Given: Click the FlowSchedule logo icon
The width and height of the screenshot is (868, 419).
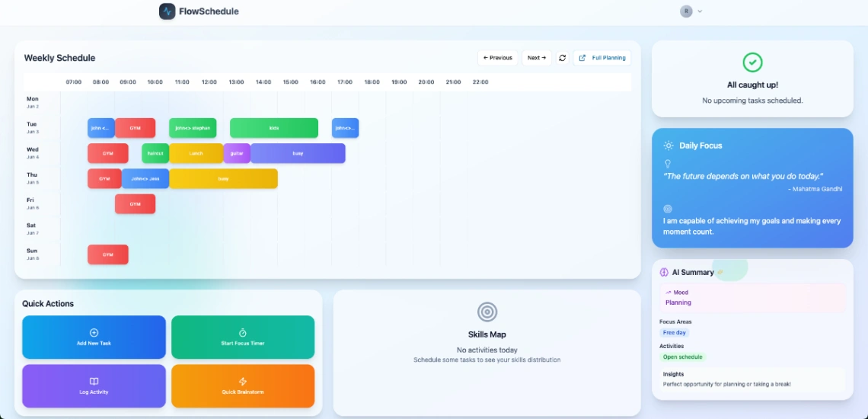Looking at the screenshot, I should 168,11.
